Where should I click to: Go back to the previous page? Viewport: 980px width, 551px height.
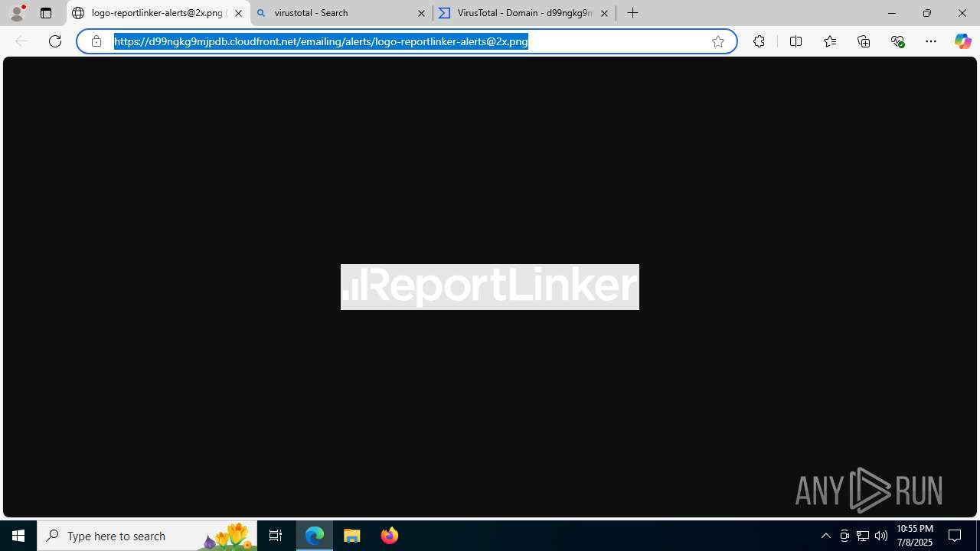(21, 41)
